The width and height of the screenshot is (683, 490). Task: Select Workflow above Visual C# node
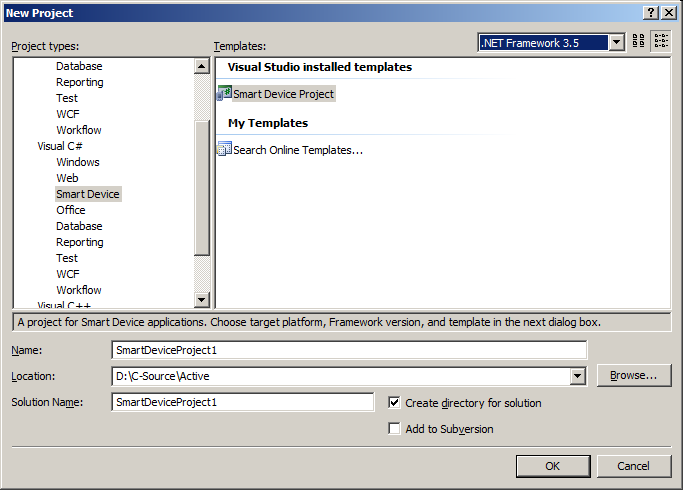(79, 130)
